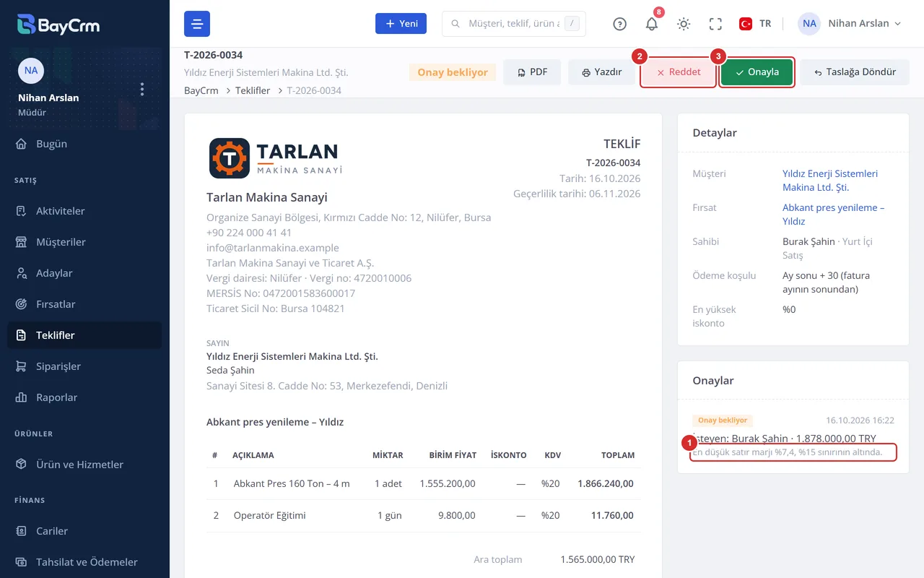This screenshot has width=924, height=578.
Task: Focus the global search field
Action: point(514,24)
